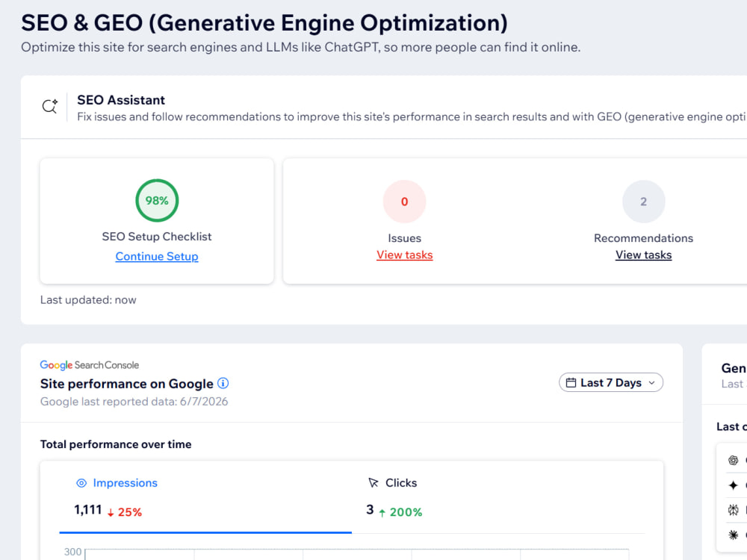Click the eye icon next to Impressions

[81, 483]
